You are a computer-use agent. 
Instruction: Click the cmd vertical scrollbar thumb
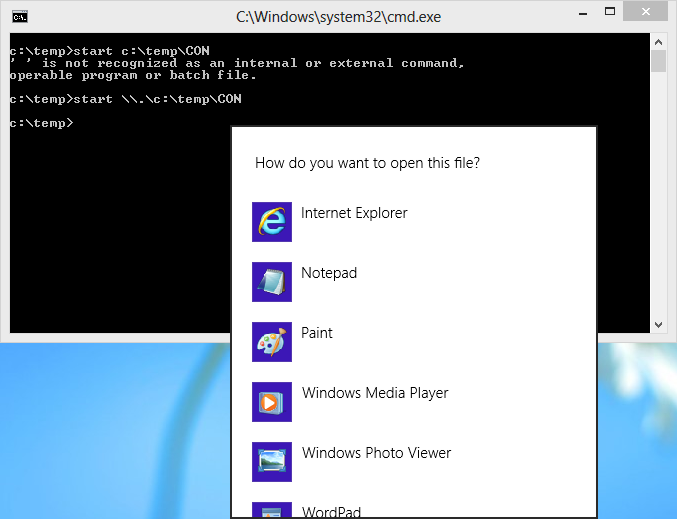pyautogui.click(x=658, y=61)
